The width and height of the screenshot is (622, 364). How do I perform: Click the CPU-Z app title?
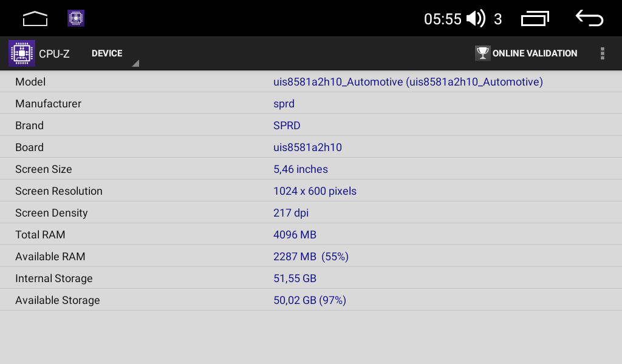(54, 54)
